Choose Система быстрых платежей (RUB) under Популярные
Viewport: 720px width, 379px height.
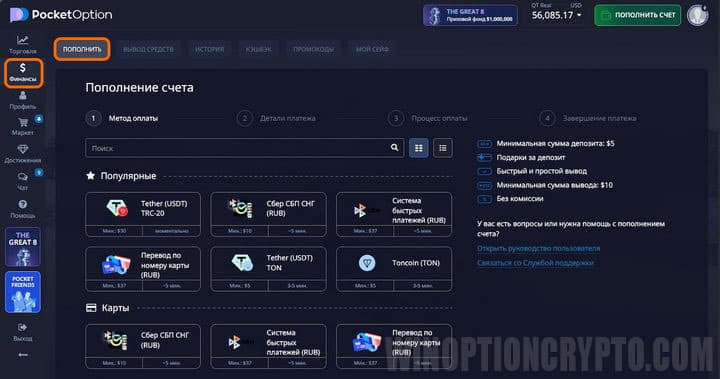coord(394,214)
